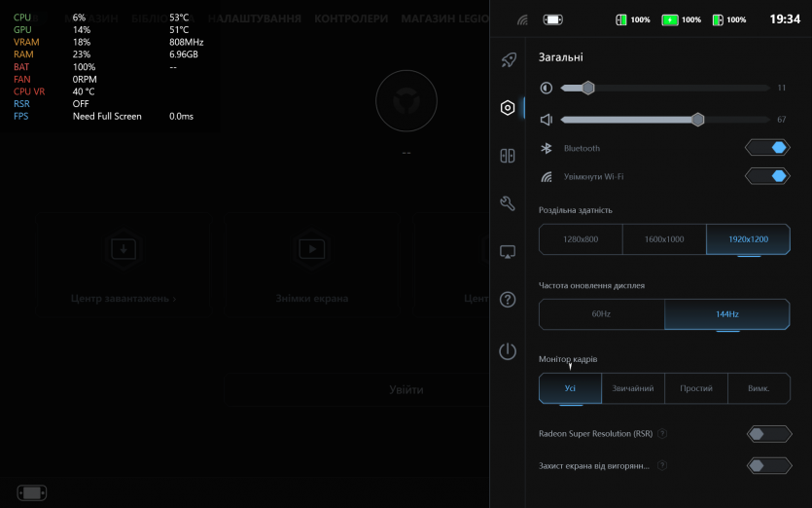This screenshot has height=508, width=812.
Task: Set frame monitor to Вимк.
Action: (x=759, y=388)
